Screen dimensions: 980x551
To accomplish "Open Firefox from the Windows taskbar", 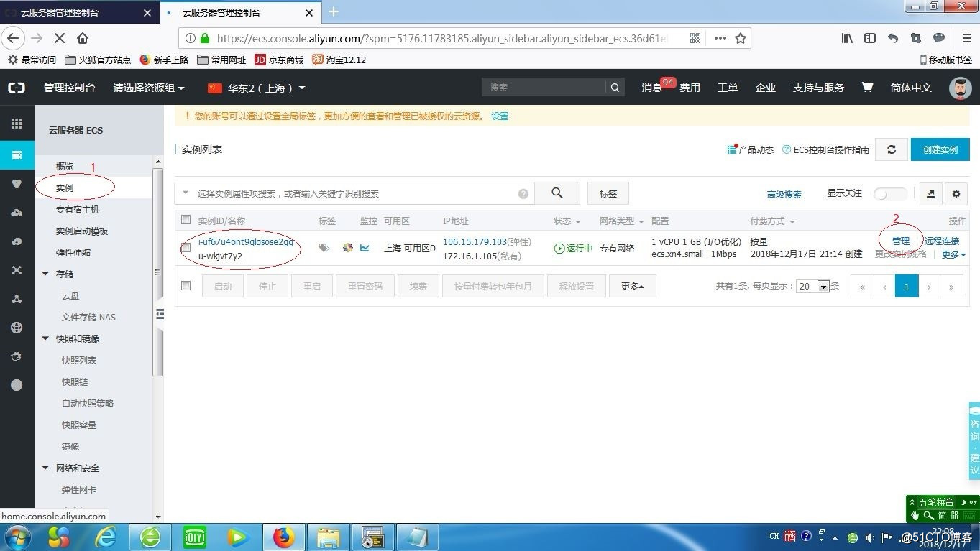I will [283, 537].
